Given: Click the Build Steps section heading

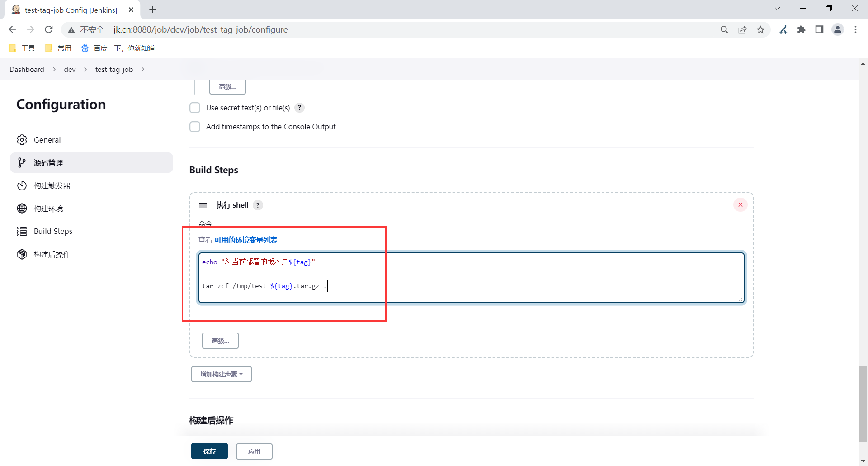Looking at the screenshot, I should coord(213,170).
